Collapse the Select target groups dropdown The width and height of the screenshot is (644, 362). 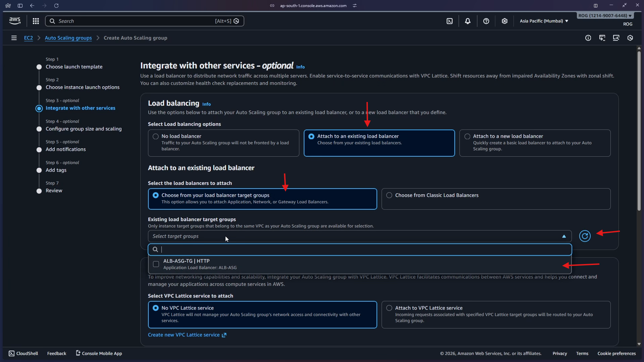pyautogui.click(x=564, y=236)
